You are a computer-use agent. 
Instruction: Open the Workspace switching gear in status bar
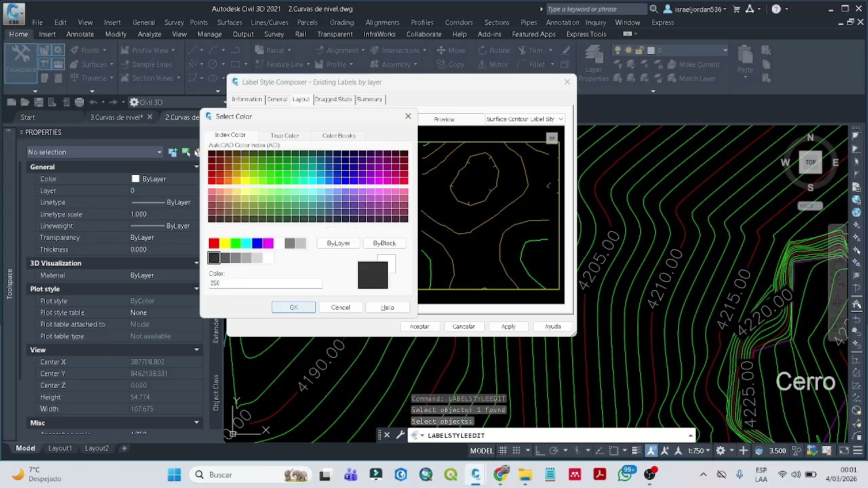[721, 450]
